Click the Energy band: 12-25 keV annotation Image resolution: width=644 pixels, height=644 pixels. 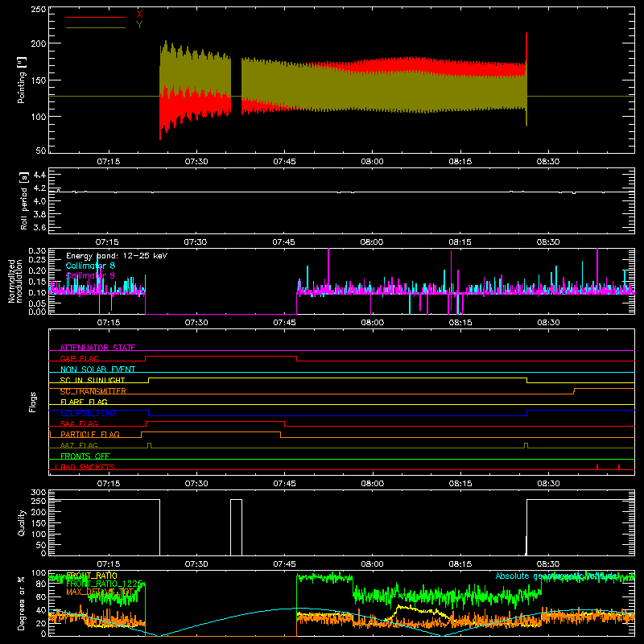(x=117, y=256)
